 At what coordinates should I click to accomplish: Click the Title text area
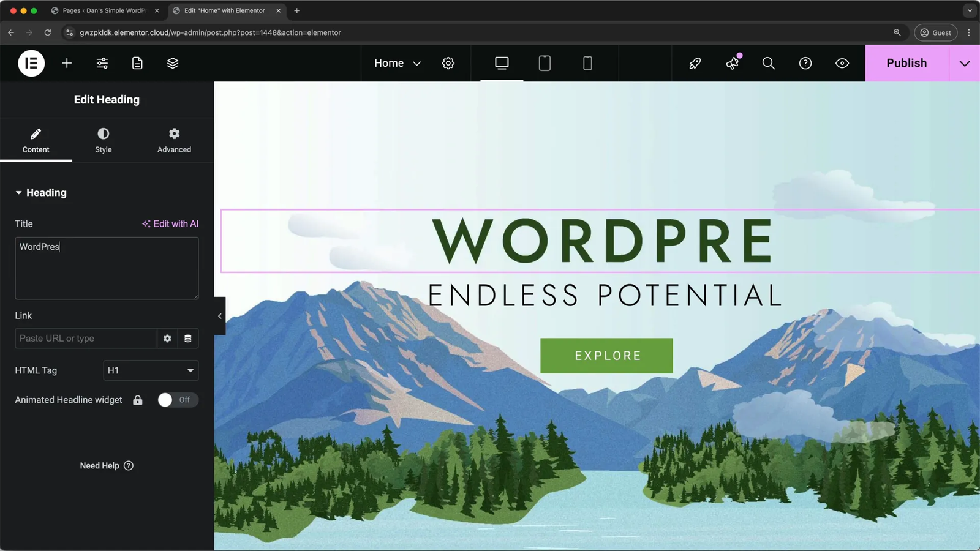coord(107,268)
